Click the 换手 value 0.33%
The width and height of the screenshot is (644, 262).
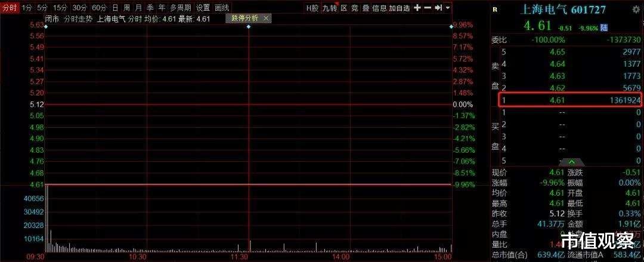[630, 214]
